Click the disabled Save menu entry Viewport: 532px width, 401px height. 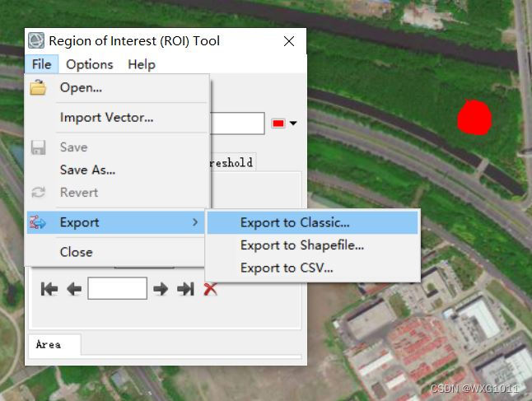click(116, 147)
